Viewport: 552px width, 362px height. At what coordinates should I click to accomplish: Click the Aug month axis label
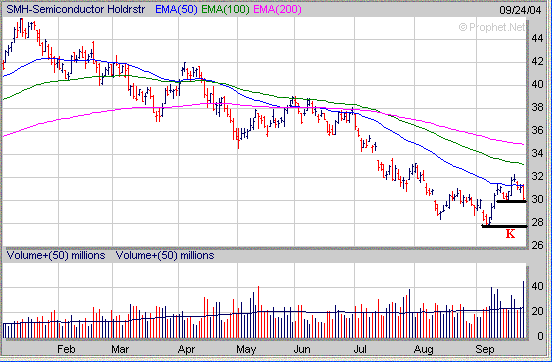click(423, 349)
